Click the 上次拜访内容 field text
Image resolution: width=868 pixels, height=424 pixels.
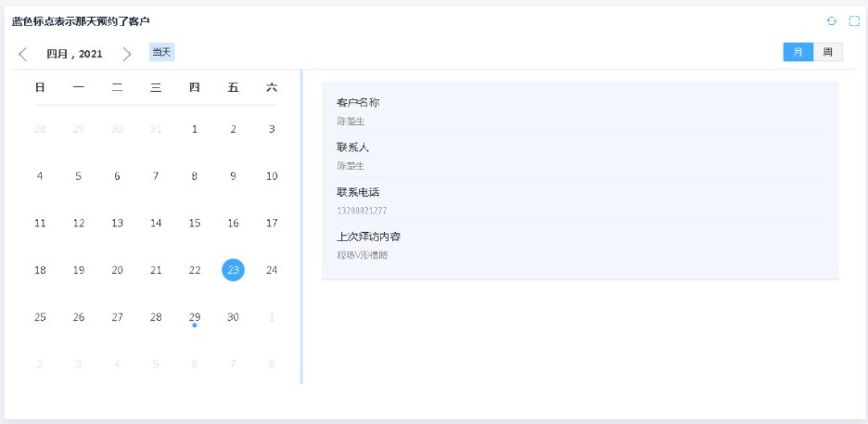[362, 254]
